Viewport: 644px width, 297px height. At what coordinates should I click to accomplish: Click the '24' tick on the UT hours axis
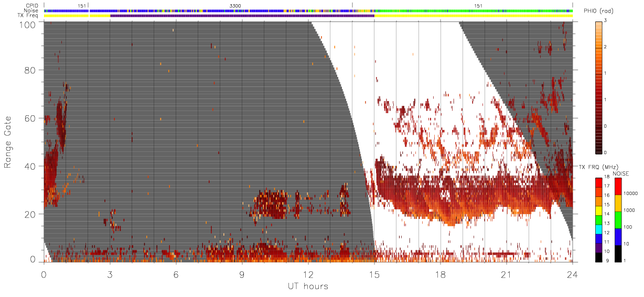[572, 274]
